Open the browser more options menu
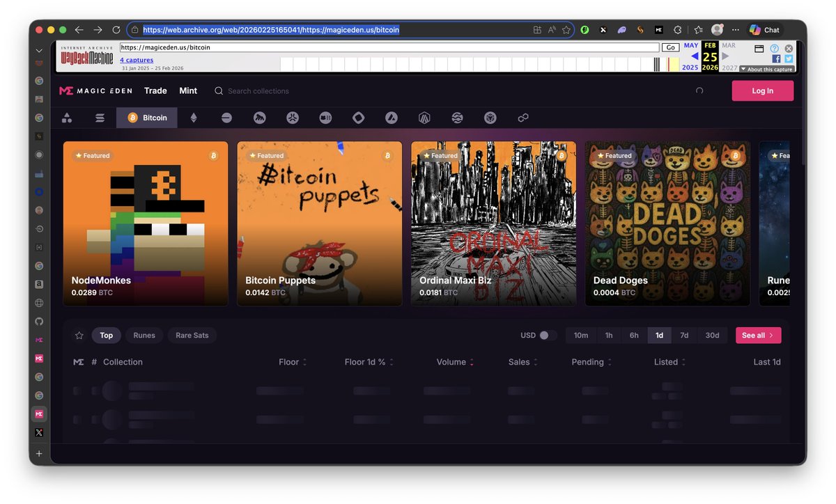 [736, 30]
